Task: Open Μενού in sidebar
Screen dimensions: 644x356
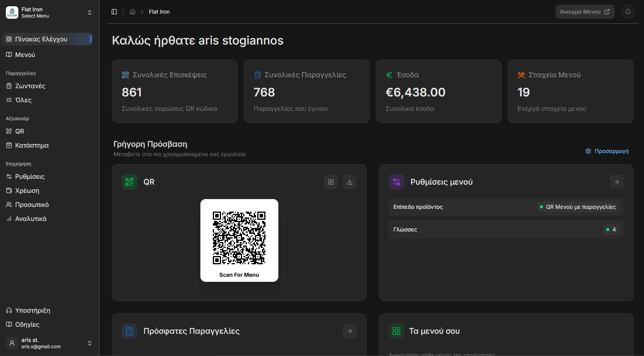Action: [48, 55]
